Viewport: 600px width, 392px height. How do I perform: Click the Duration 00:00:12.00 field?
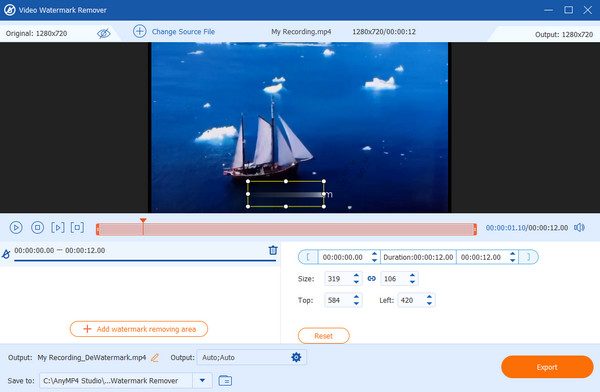click(418, 257)
